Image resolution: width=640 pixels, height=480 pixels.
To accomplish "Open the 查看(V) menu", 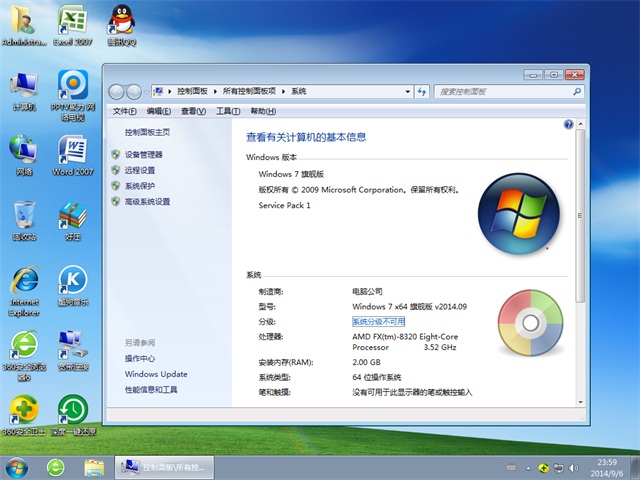I will tap(193, 111).
